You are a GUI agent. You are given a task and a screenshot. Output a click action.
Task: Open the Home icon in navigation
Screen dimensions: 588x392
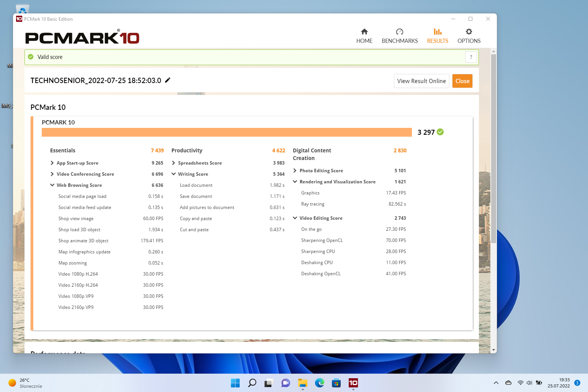tap(364, 32)
